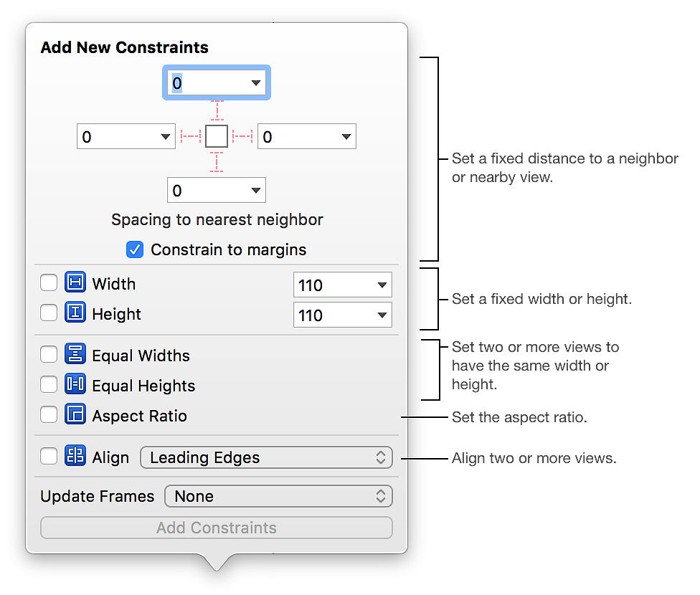Uncheck Constrain to margins
The width and height of the screenshot is (700, 595).
(135, 249)
